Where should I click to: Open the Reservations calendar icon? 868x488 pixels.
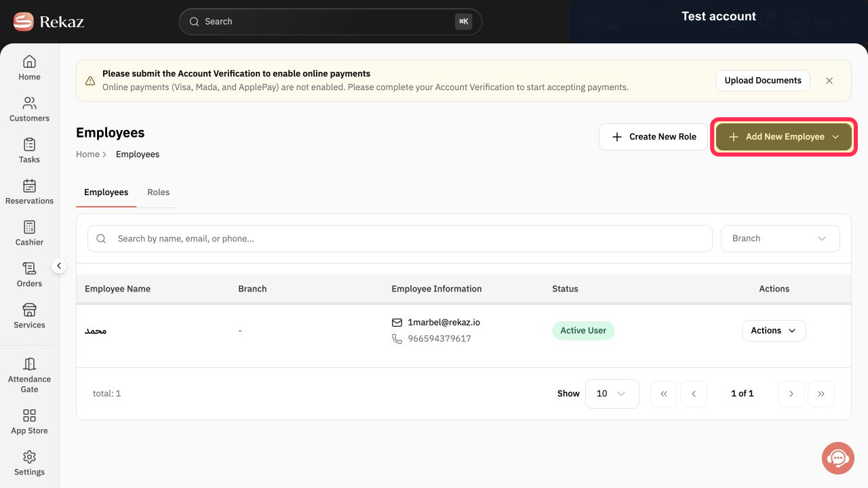click(29, 186)
